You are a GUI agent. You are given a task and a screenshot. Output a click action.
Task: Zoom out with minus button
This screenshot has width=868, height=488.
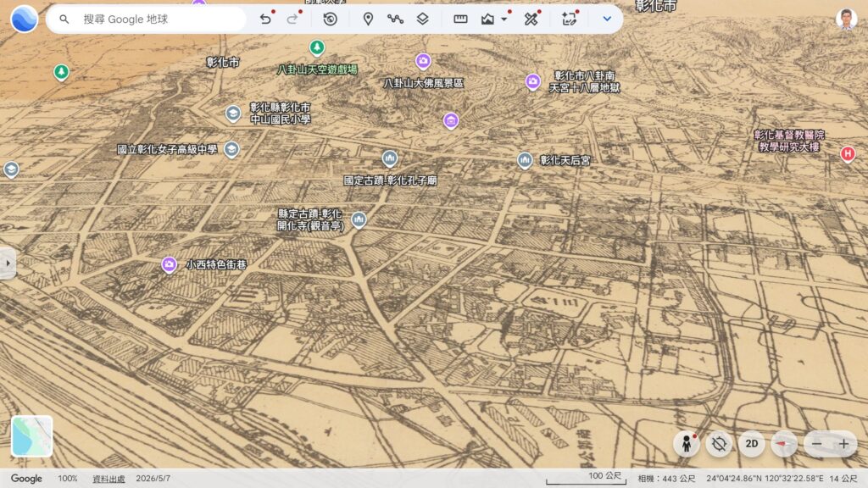click(x=816, y=444)
